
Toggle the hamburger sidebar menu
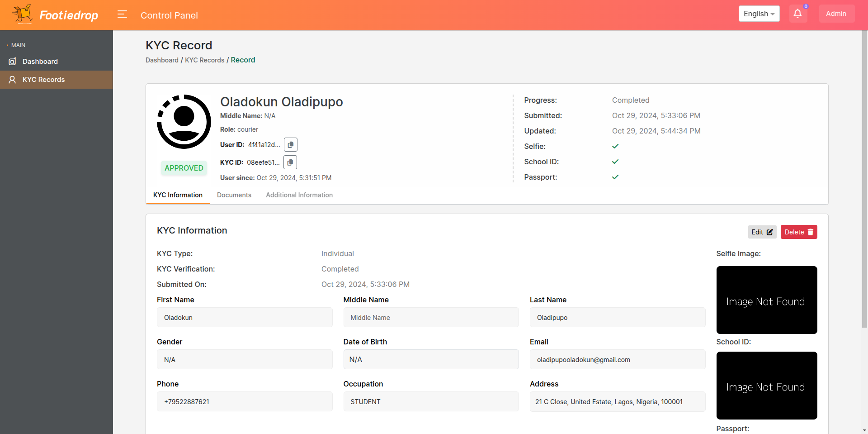pyautogui.click(x=122, y=14)
